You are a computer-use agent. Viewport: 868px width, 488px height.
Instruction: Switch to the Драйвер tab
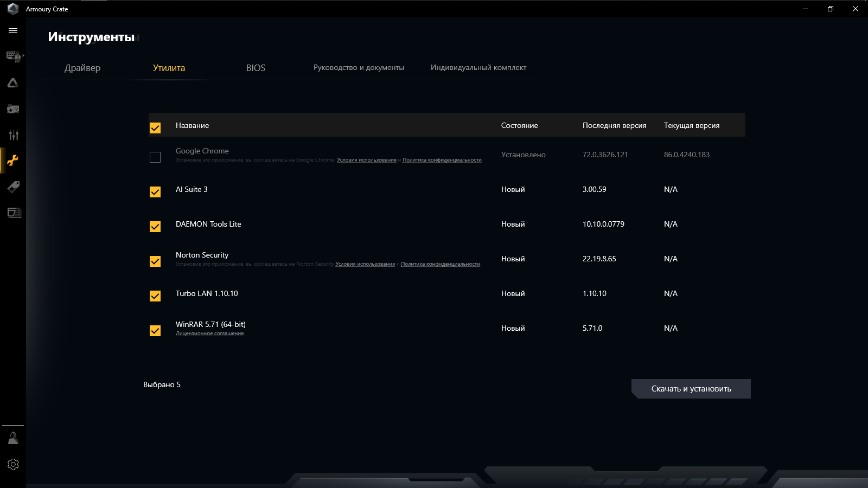point(82,68)
